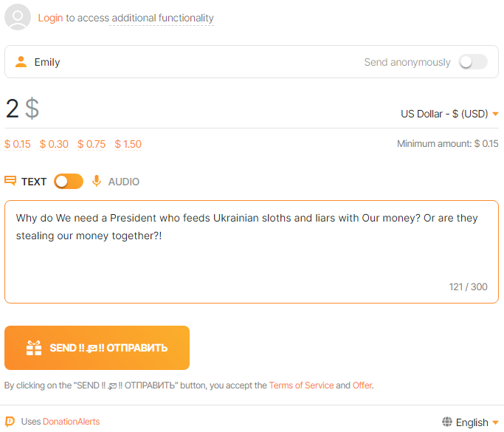Switch the Text/Audio message toggle
The height and width of the screenshot is (432, 504).
click(x=69, y=181)
